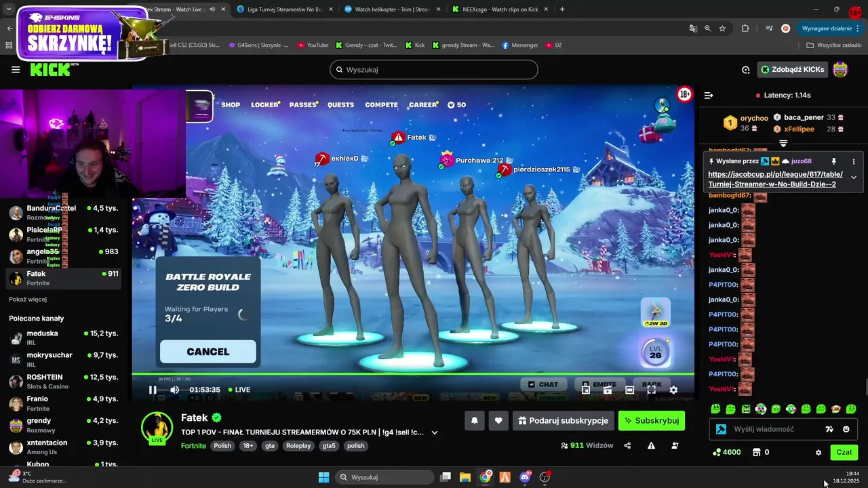
Task: Open the emoji picker smiley icon
Action: tap(846, 429)
